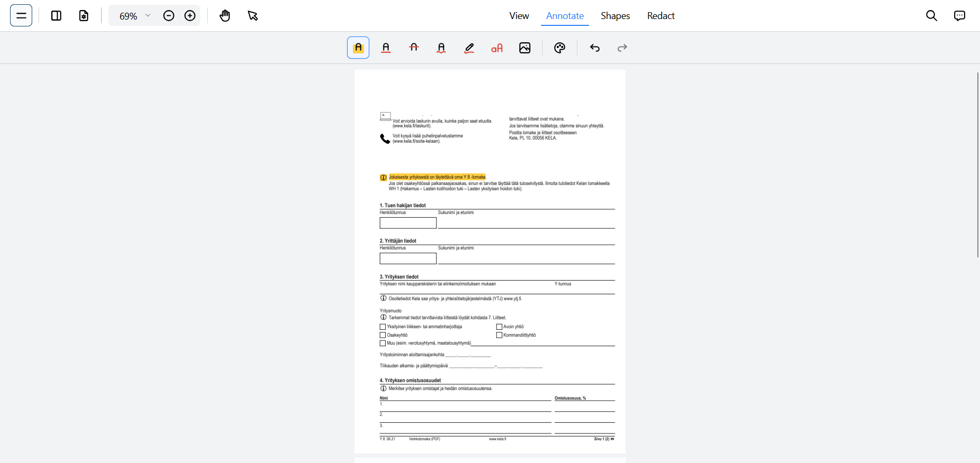Check the Kommandiittiyhtiö checkbox
980x463 pixels.
499,335
